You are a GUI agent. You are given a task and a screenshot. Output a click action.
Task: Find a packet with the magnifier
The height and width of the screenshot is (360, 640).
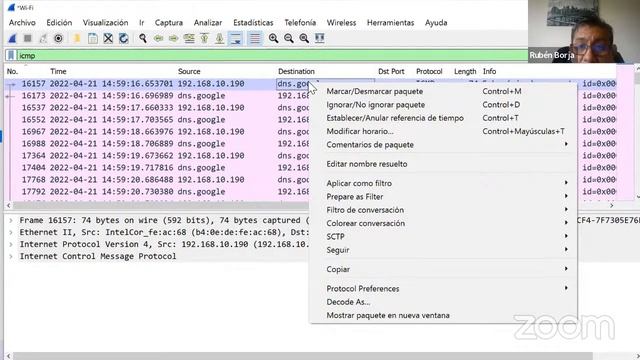click(x=142, y=38)
